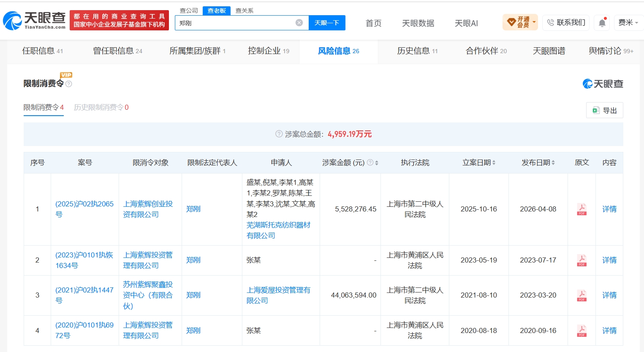This screenshot has height=352, width=644.
Task: Open 上海紫辉投资管理有限公司 link in row 2
Action: (x=148, y=260)
